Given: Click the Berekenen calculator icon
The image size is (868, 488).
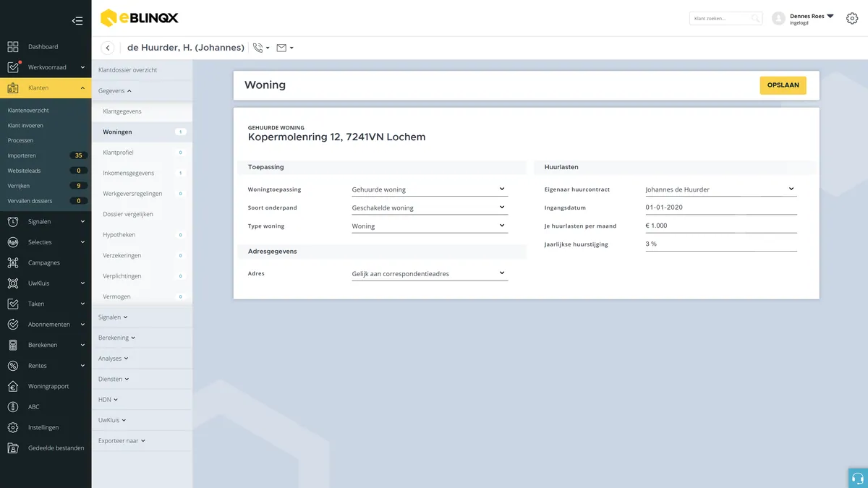Looking at the screenshot, I should pyautogui.click(x=13, y=345).
